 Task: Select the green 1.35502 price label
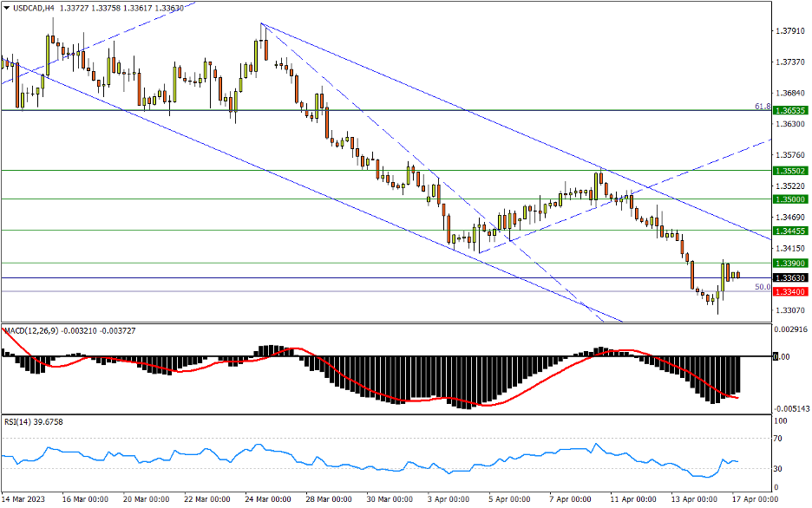[x=791, y=171]
